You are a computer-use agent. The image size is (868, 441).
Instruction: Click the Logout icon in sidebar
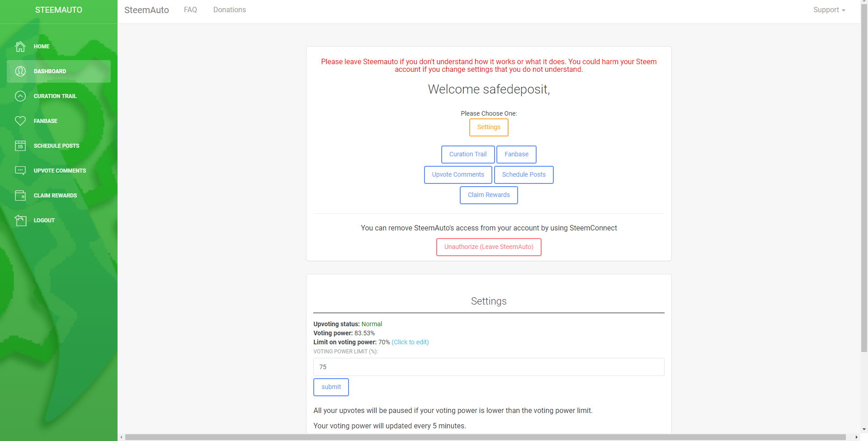click(x=20, y=220)
